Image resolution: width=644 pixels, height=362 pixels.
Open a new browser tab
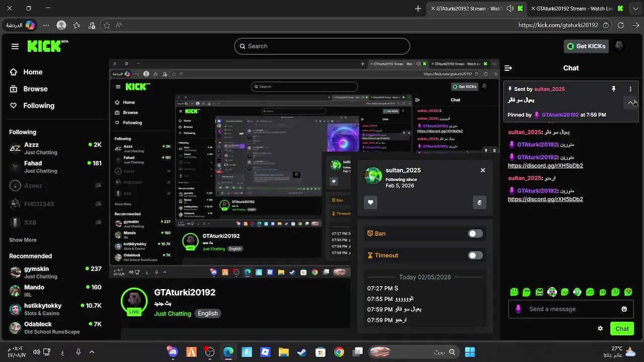point(418,9)
